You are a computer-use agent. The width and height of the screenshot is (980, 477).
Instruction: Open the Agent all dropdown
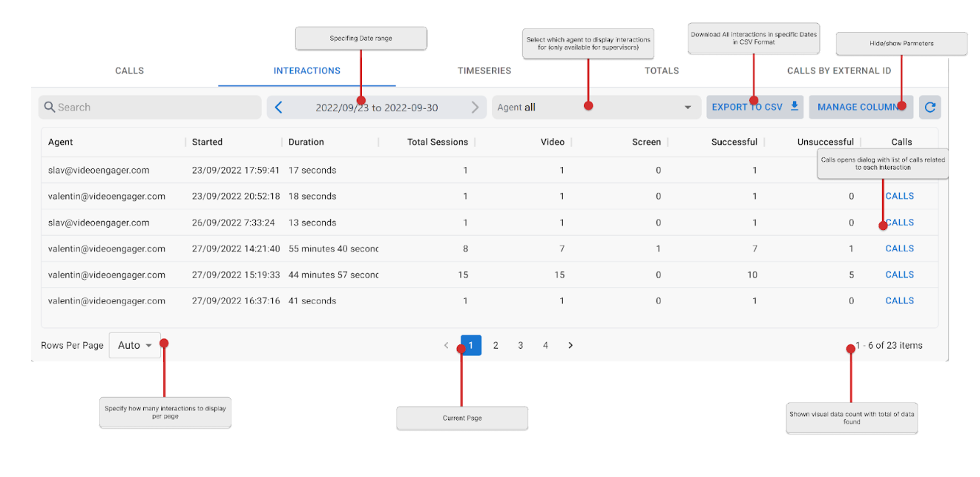(596, 108)
